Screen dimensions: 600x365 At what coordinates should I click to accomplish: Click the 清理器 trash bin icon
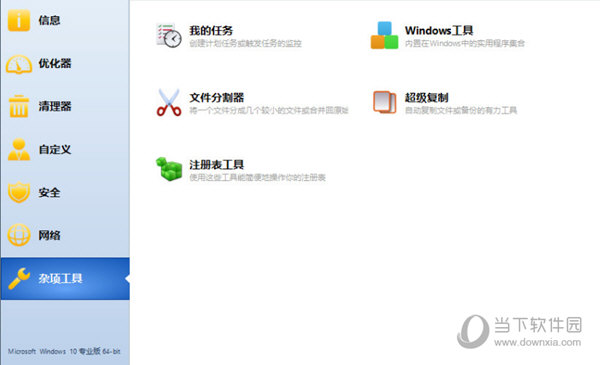click(18, 106)
